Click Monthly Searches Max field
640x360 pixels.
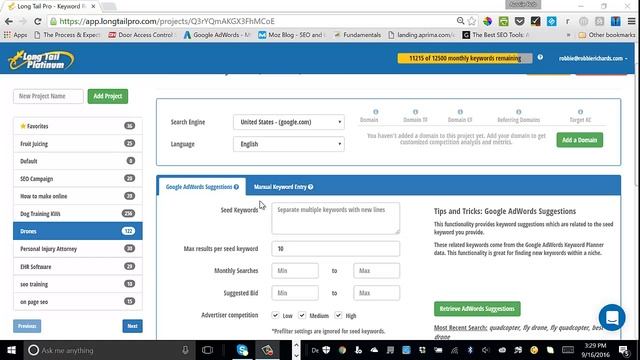click(x=376, y=271)
